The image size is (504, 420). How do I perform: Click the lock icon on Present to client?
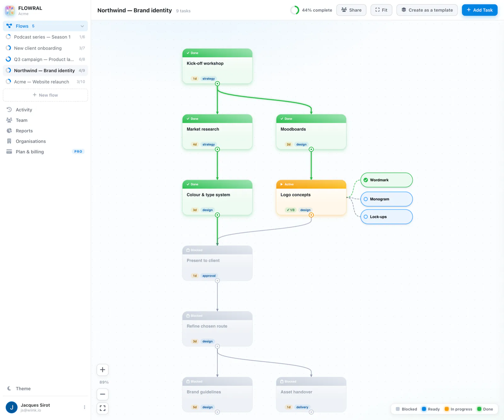coord(188,250)
